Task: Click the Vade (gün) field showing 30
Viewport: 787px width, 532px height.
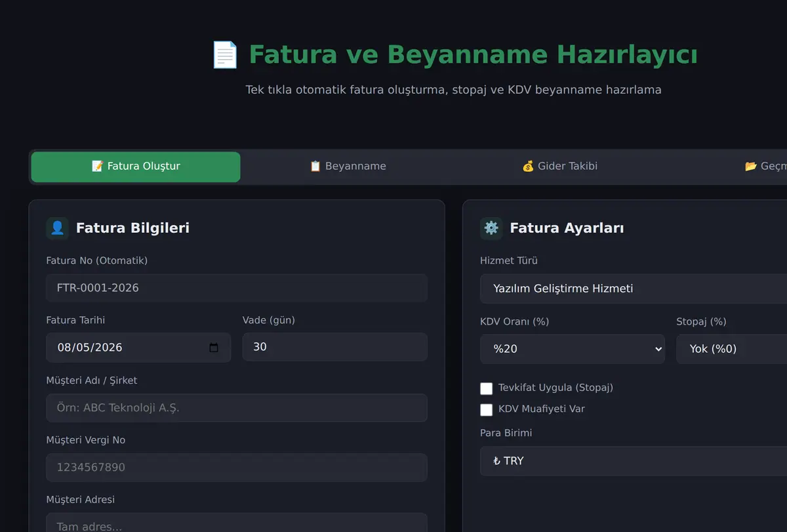Action: click(335, 347)
